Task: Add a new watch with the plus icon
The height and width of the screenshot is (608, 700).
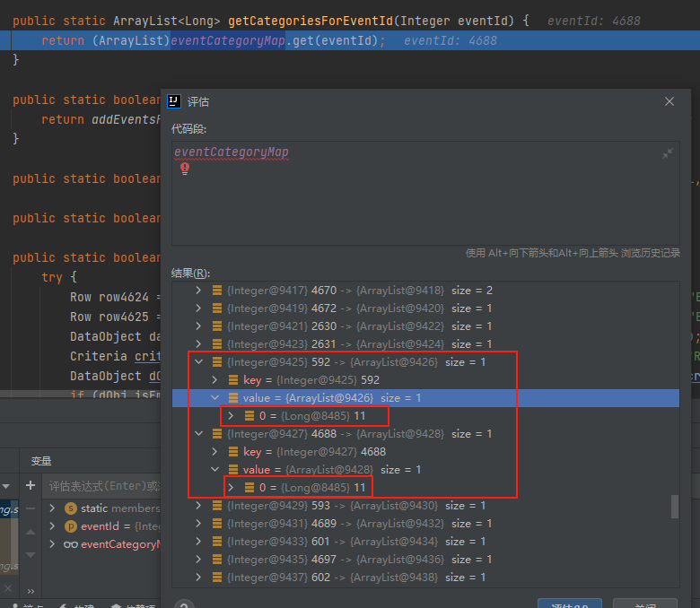Action: tap(31, 485)
